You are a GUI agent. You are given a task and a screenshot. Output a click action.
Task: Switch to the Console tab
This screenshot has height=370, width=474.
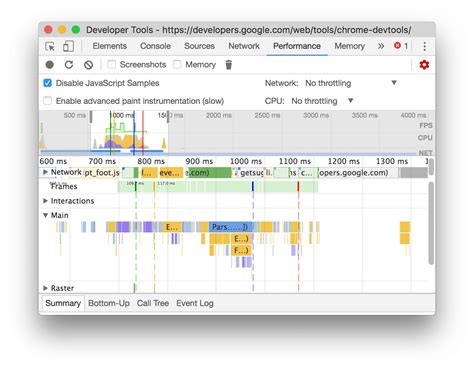pyautogui.click(x=155, y=46)
